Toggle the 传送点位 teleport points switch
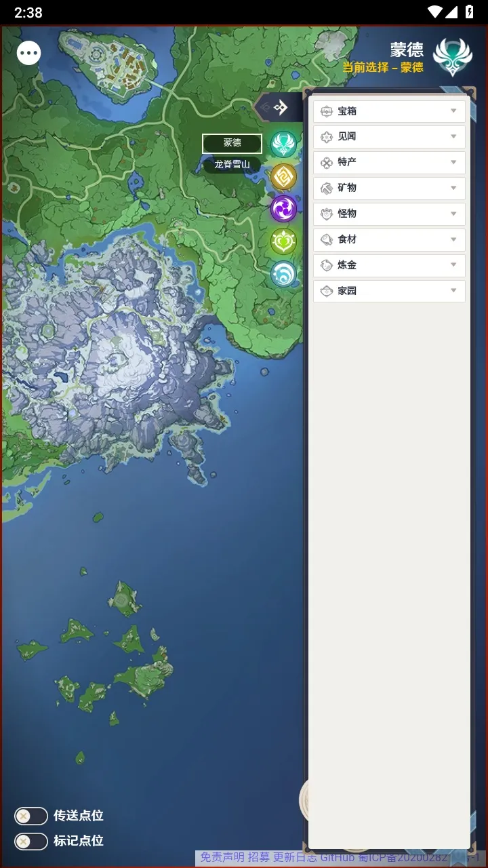This screenshot has width=488, height=868. pos(31,816)
